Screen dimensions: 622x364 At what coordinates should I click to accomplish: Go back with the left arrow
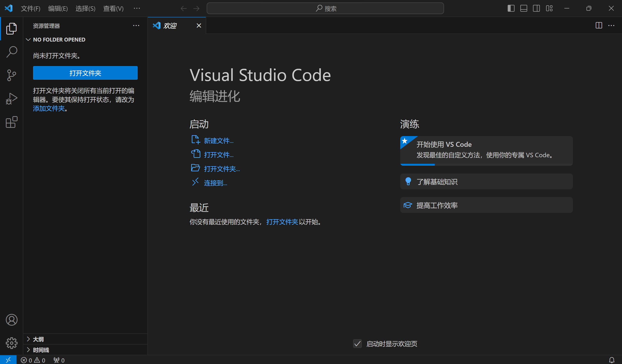pyautogui.click(x=183, y=9)
